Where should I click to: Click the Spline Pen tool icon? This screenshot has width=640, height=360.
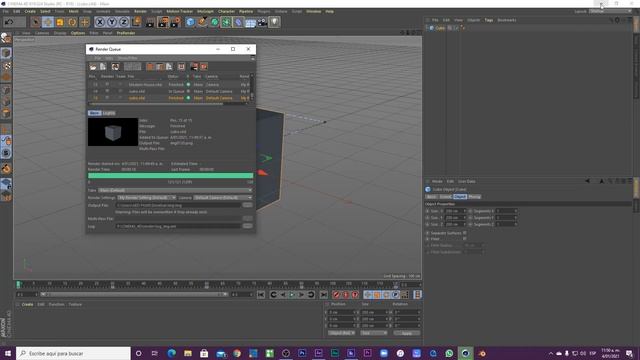202,22
